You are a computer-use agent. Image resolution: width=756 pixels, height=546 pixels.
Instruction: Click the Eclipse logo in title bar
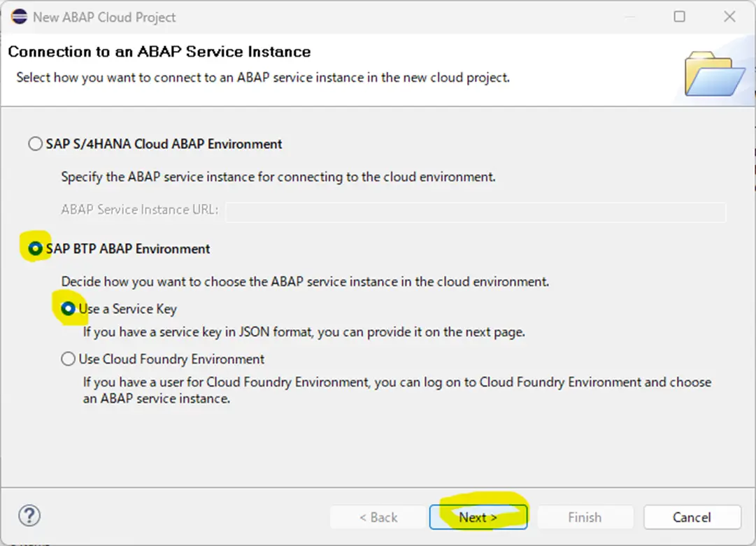click(20, 16)
